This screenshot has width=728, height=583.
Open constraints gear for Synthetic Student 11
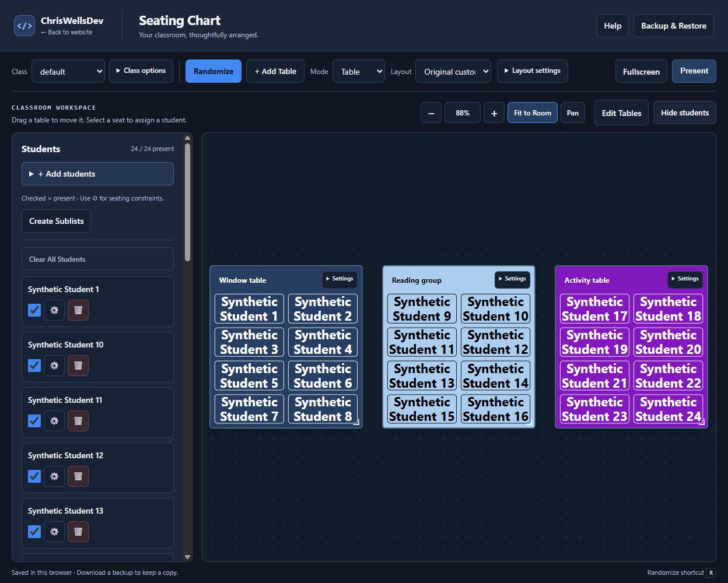pos(54,421)
